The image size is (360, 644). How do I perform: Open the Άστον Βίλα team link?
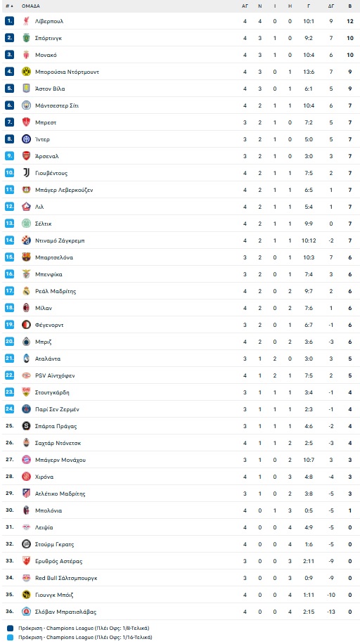pos(50,89)
